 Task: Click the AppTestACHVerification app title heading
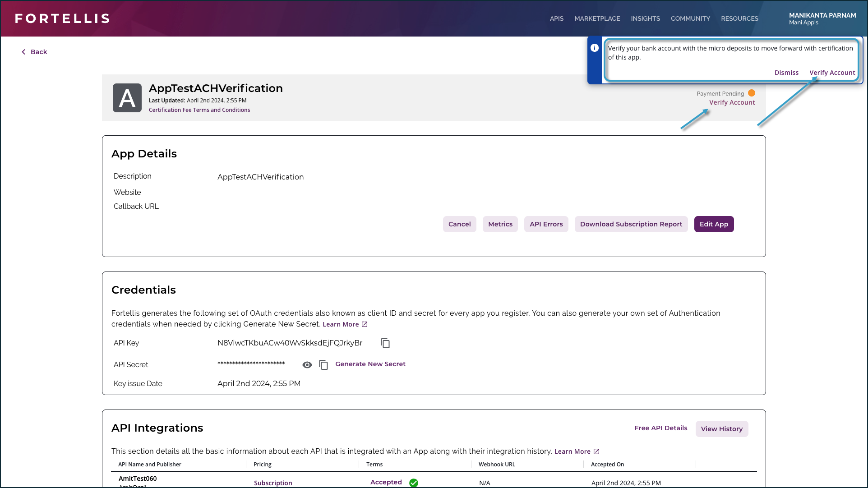(x=216, y=88)
